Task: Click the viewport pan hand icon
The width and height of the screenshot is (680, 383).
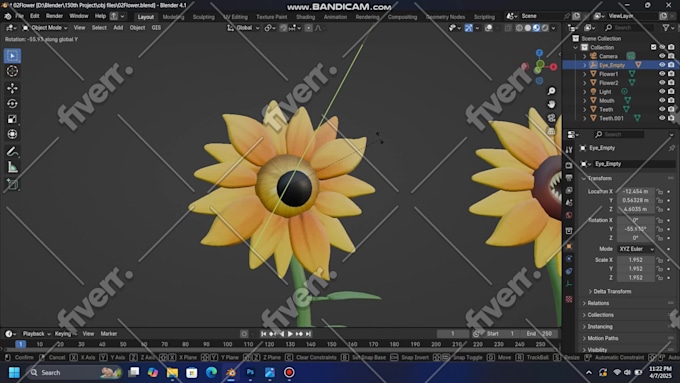Action: tap(551, 105)
